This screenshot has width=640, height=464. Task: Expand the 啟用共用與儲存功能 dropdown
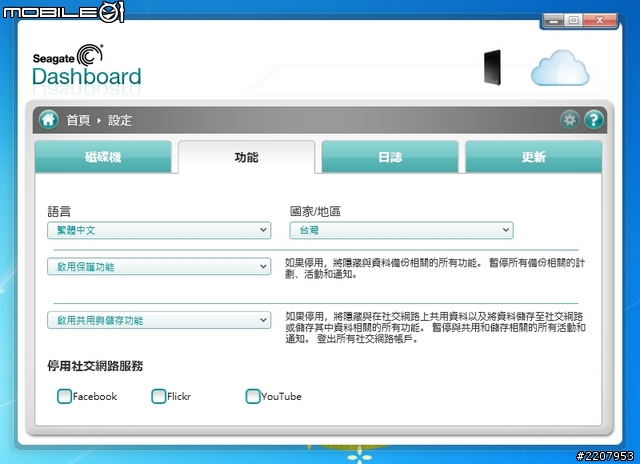159,320
